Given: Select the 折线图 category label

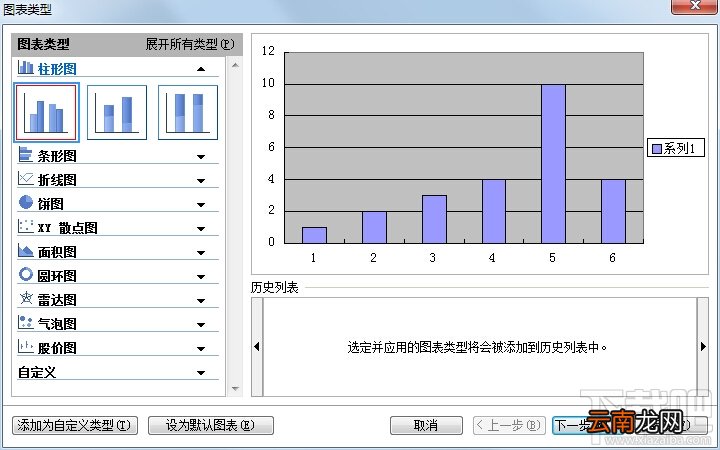Looking at the screenshot, I should coord(57,180).
